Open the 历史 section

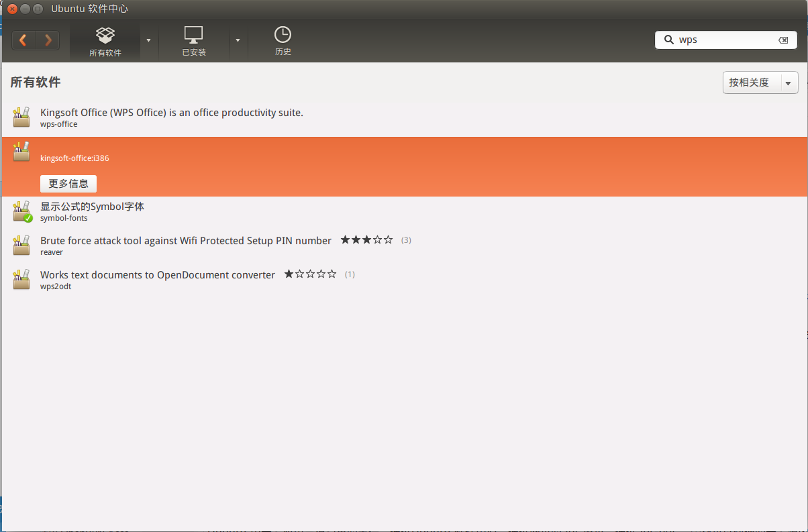[x=283, y=42]
